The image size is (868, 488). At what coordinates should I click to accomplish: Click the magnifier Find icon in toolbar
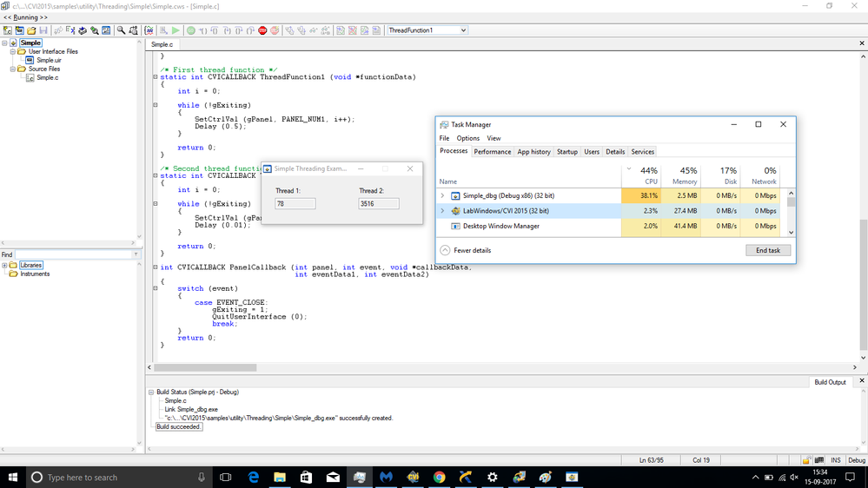tap(121, 30)
